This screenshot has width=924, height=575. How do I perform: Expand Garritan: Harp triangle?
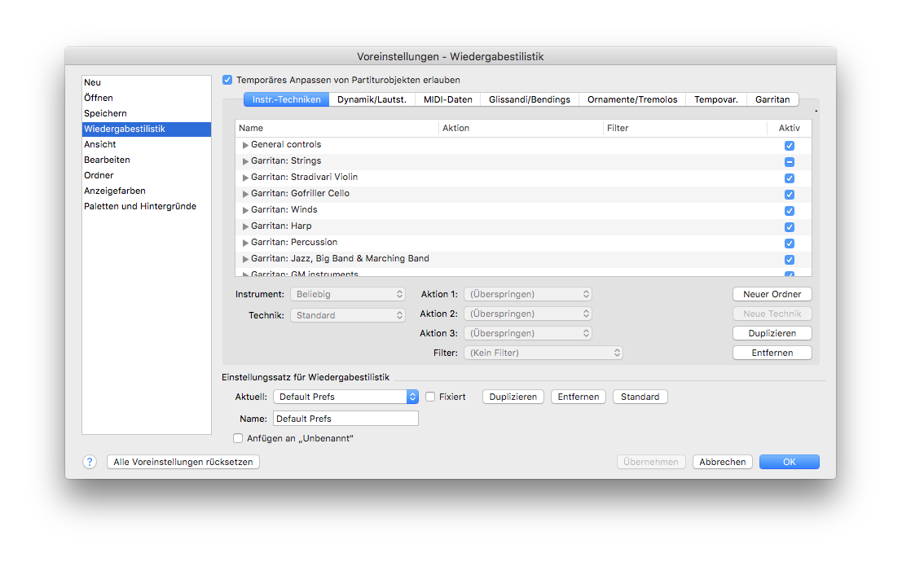(245, 226)
